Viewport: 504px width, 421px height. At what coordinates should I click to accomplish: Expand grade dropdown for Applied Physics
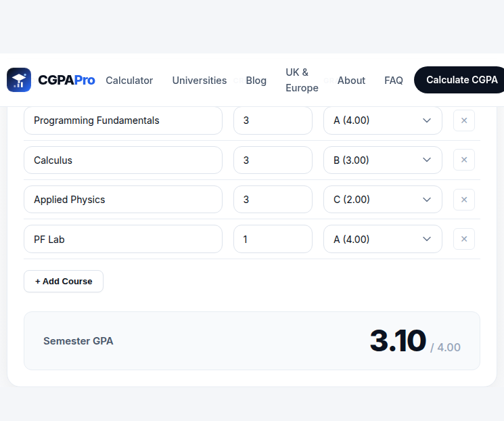382,200
